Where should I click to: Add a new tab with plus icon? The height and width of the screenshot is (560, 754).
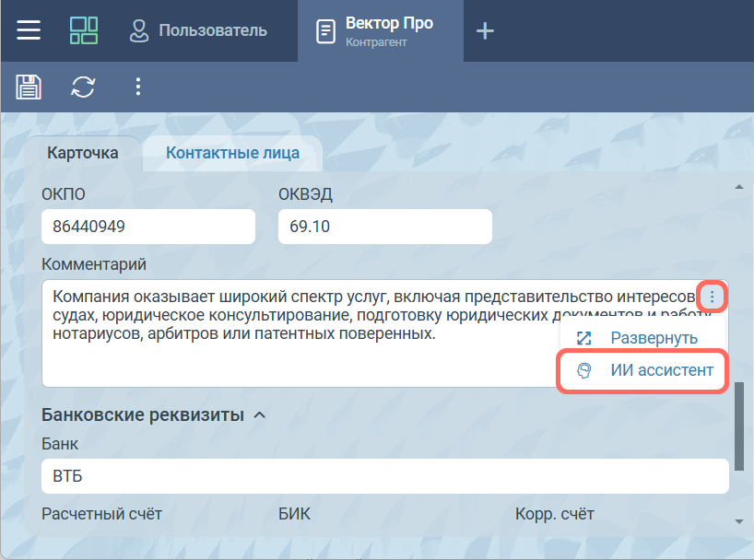click(x=485, y=31)
